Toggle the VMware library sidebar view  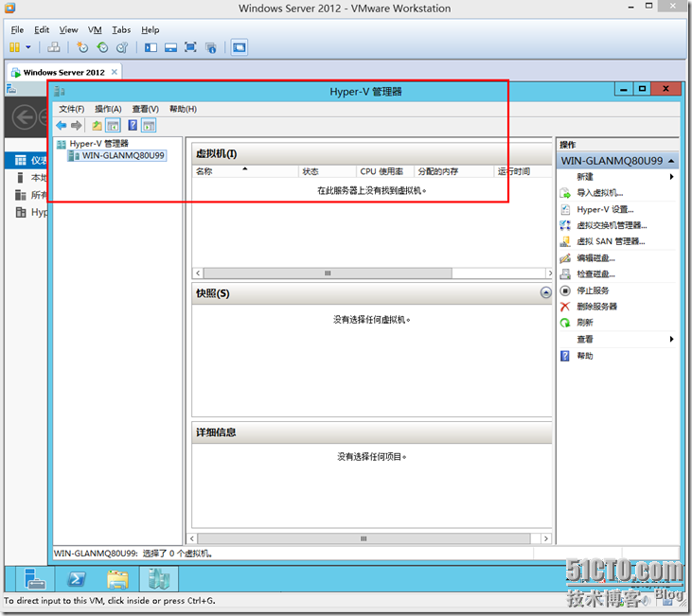pyautogui.click(x=151, y=47)
